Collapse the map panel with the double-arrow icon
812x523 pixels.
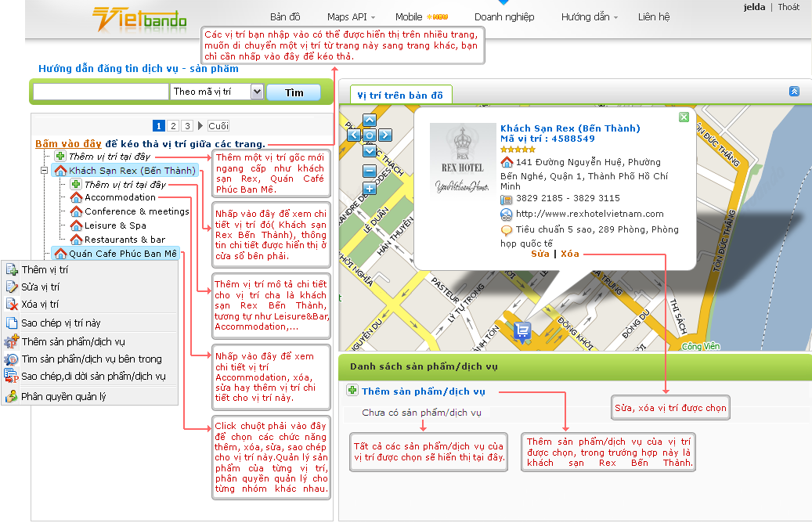coord(795,92)
